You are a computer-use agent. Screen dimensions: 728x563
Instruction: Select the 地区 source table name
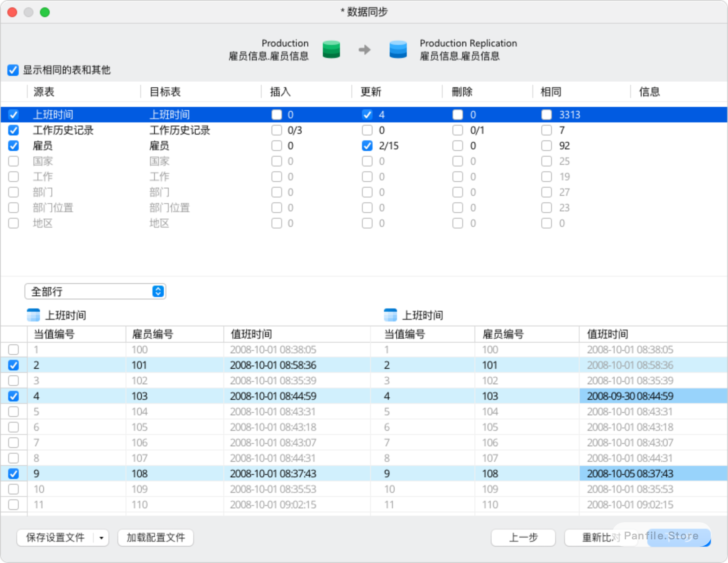[43, 223]
